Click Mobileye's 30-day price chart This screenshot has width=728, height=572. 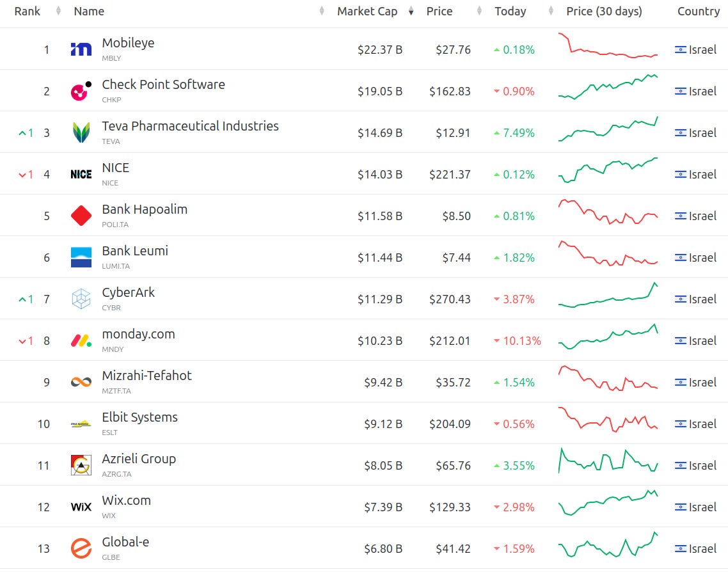point(608,45)
